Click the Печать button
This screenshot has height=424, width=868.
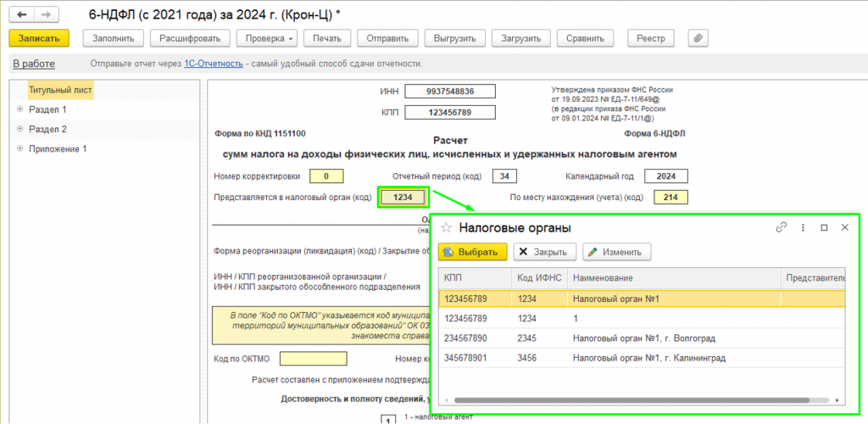coord(326,38)
